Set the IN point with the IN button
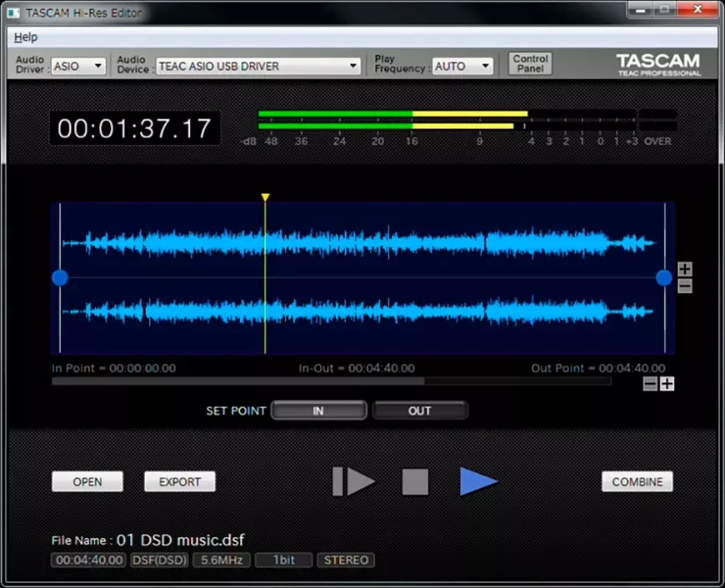The image size is (725, 588). tap(318, 410)
